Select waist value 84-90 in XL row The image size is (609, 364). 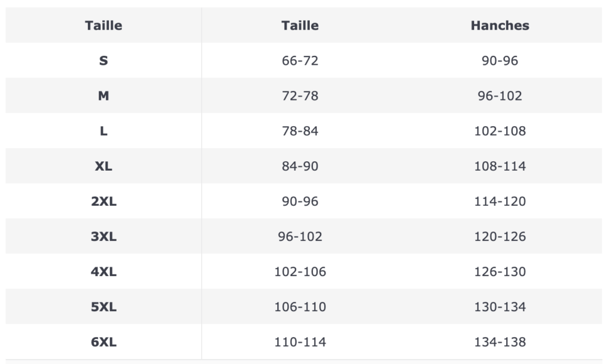pyautogui.click(x=300, y=166)
